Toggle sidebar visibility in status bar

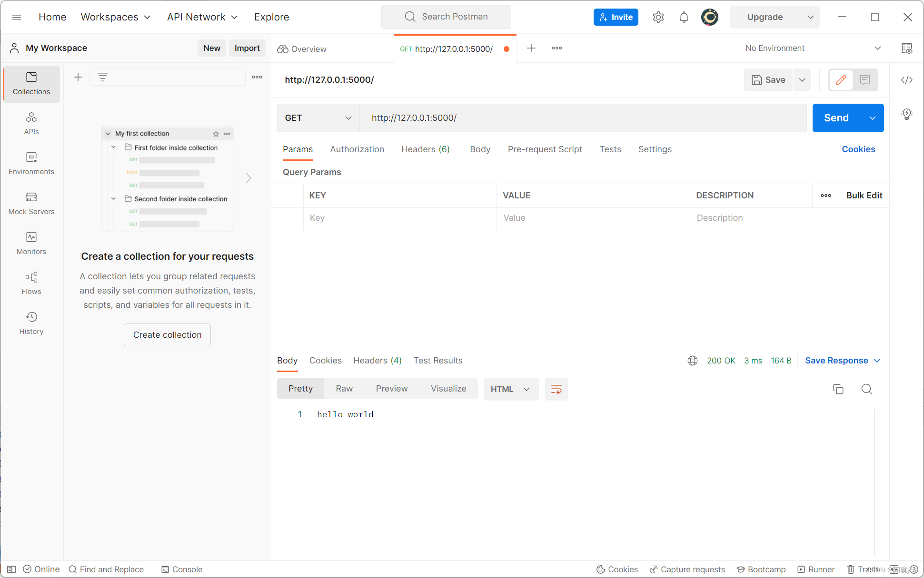[12, 569]
